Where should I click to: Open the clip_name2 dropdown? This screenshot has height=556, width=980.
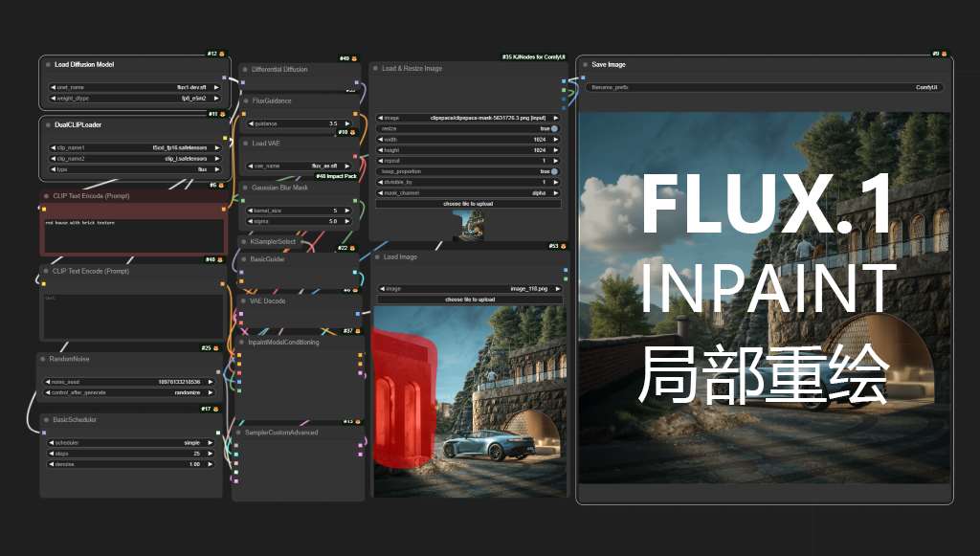coord(135,159)
